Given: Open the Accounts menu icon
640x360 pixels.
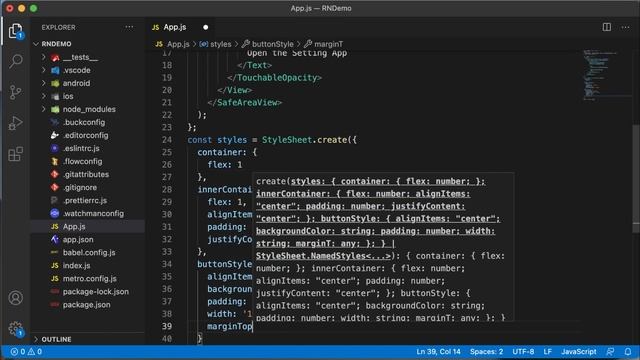Looking at the screenshot, I should (16, 298).
